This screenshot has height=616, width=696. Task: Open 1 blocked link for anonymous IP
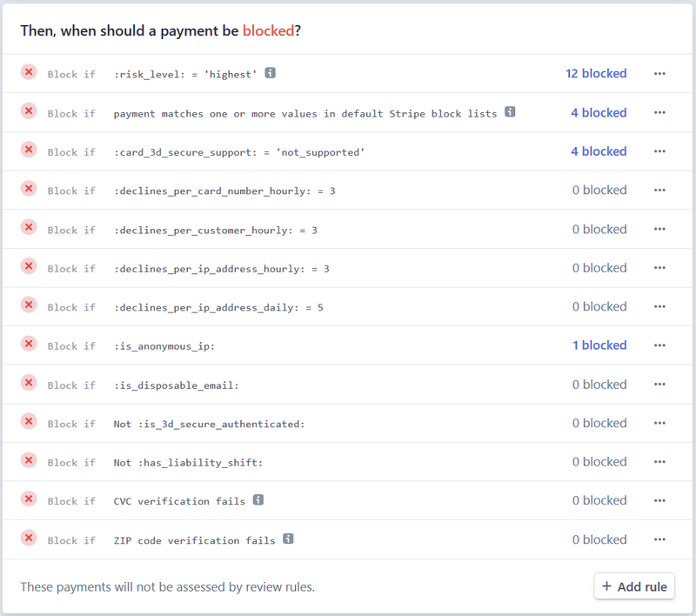599,345
